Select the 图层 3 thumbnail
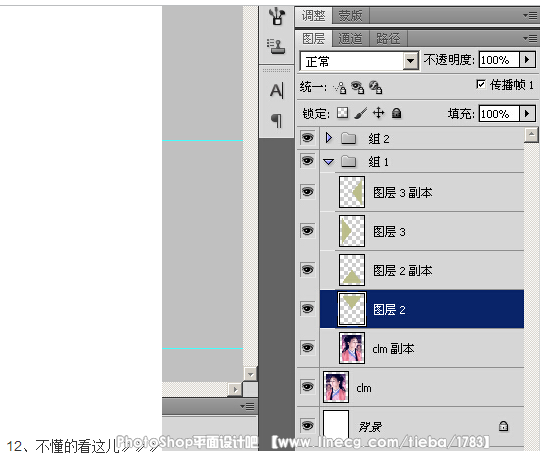540x459 pixels. tap(352, 231)
